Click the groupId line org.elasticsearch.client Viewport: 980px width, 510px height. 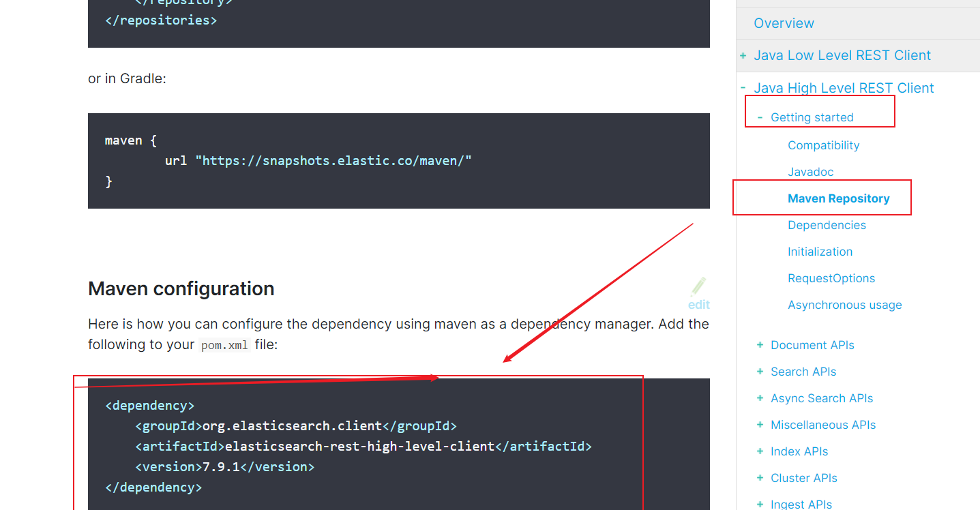pos(296,426)
